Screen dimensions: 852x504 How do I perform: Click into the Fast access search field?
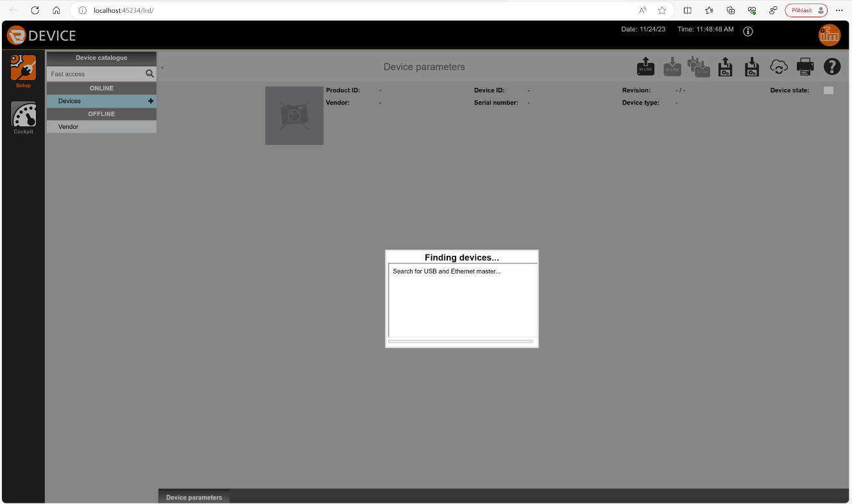(95, 74)
